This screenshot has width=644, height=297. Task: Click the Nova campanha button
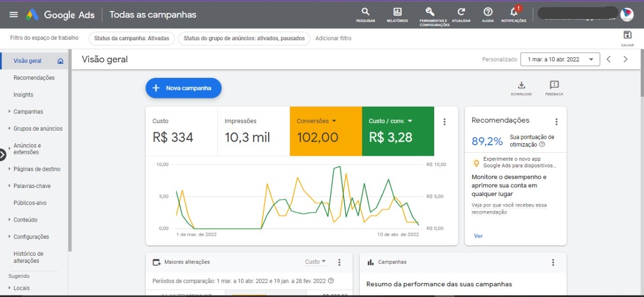(184, 88)
